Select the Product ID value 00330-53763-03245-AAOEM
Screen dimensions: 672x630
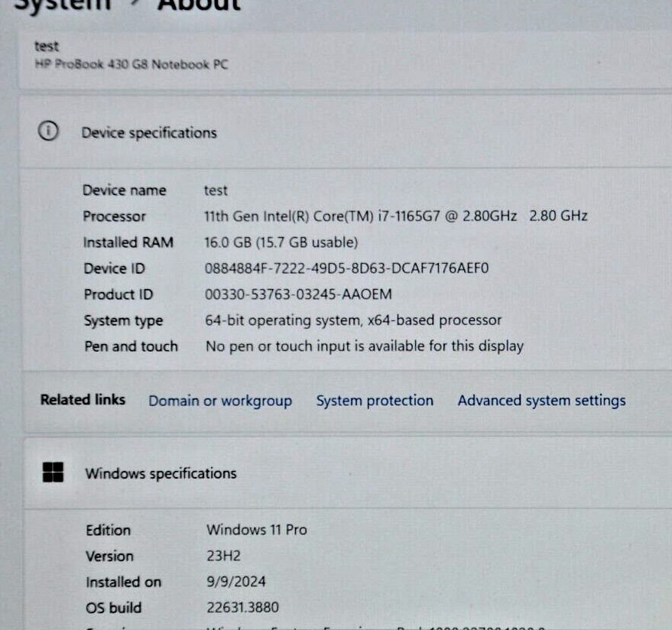(x=298, y=294)
